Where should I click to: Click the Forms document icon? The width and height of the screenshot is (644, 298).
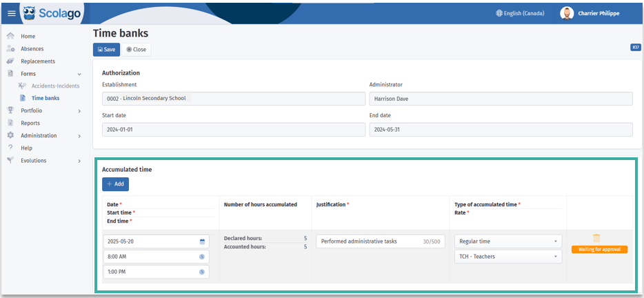tap(10, 74)
